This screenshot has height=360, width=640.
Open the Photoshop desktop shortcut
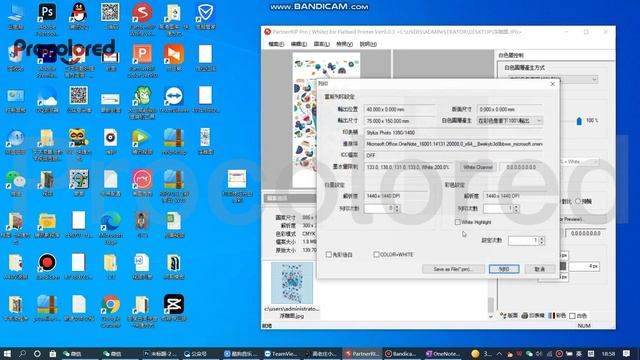[x=47, y=12]
